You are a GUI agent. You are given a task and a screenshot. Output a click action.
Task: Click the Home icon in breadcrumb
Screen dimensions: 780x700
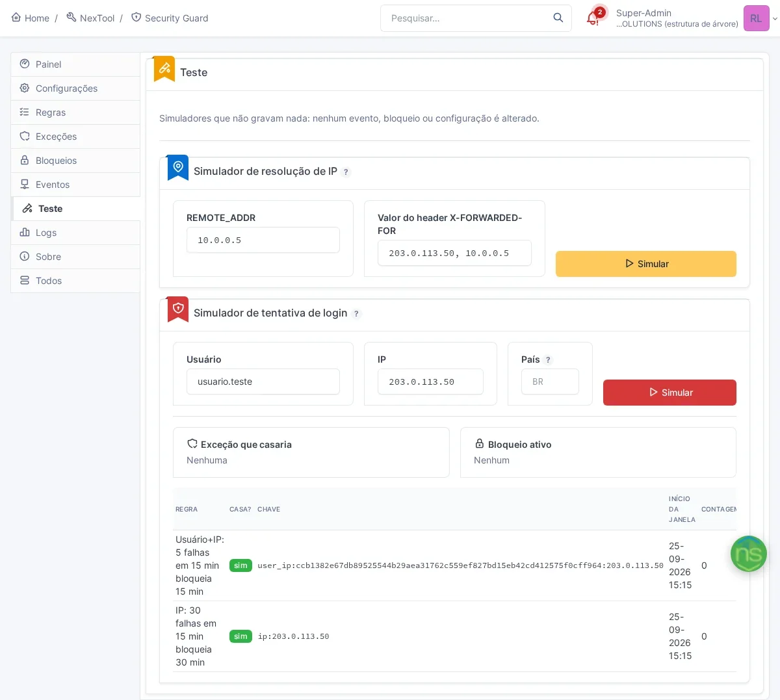click(x=16, y=18)
